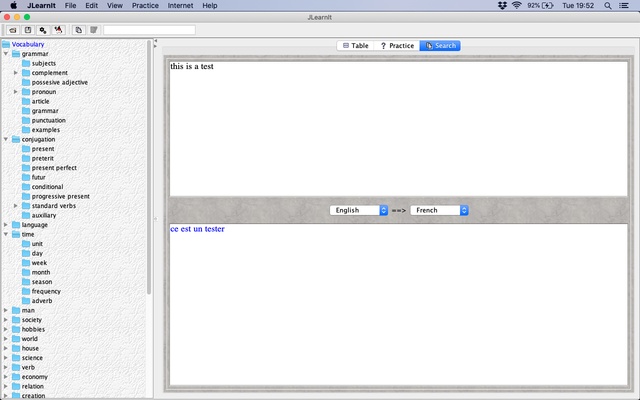The image size is (640, 400).
Task: Open the English source language dropdown
Action: [x=358, y=210]
